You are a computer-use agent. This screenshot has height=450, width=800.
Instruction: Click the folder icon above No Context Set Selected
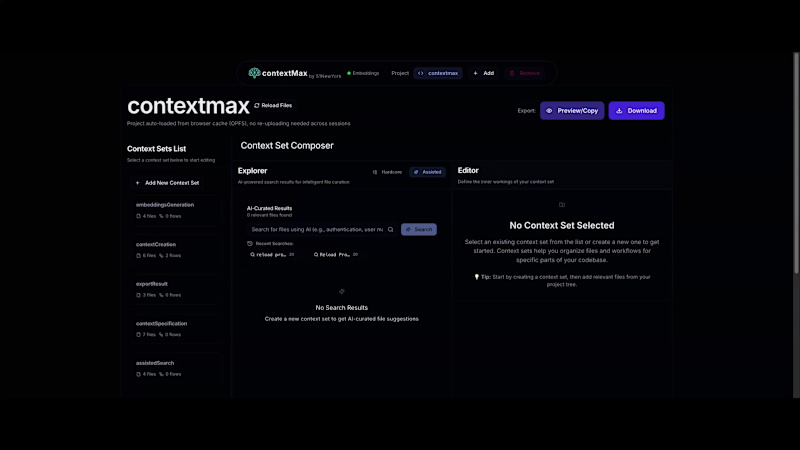coord(562,205)
